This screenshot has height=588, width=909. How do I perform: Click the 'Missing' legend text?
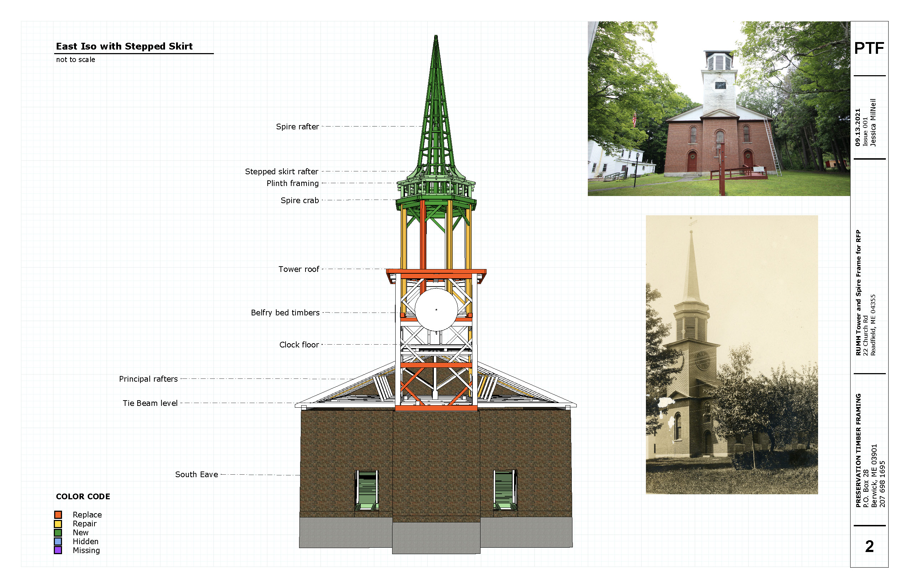[x=86, y=551]
